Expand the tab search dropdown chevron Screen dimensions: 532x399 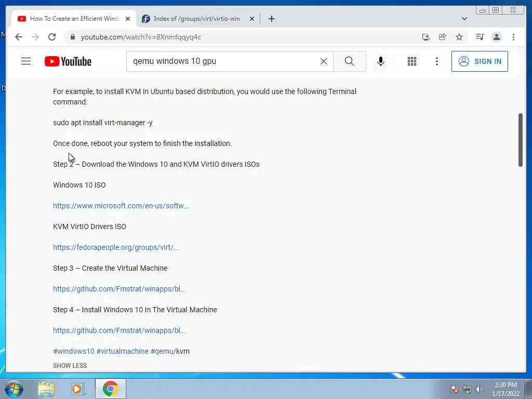click(x=464, y=19)
